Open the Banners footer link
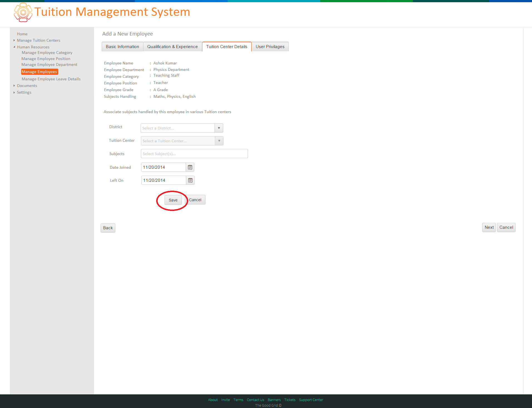 click(274, 400)
